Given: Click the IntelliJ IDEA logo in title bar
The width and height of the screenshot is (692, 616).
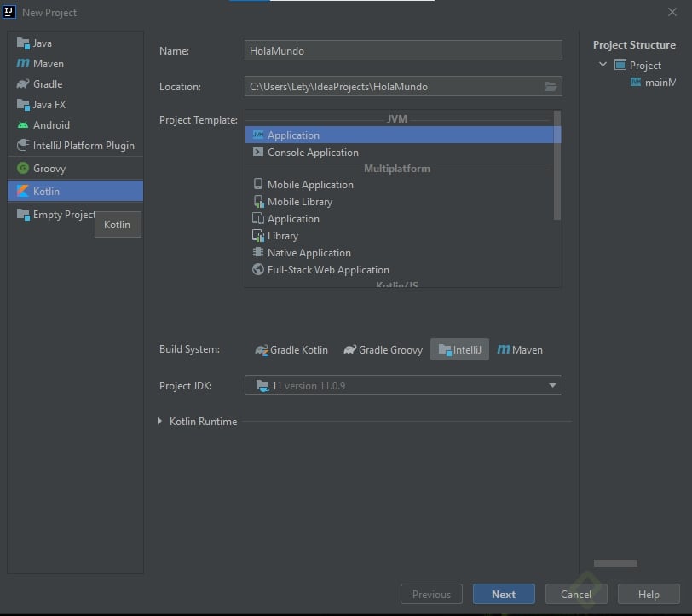Looking at the screenshot, I should [9, 12].
